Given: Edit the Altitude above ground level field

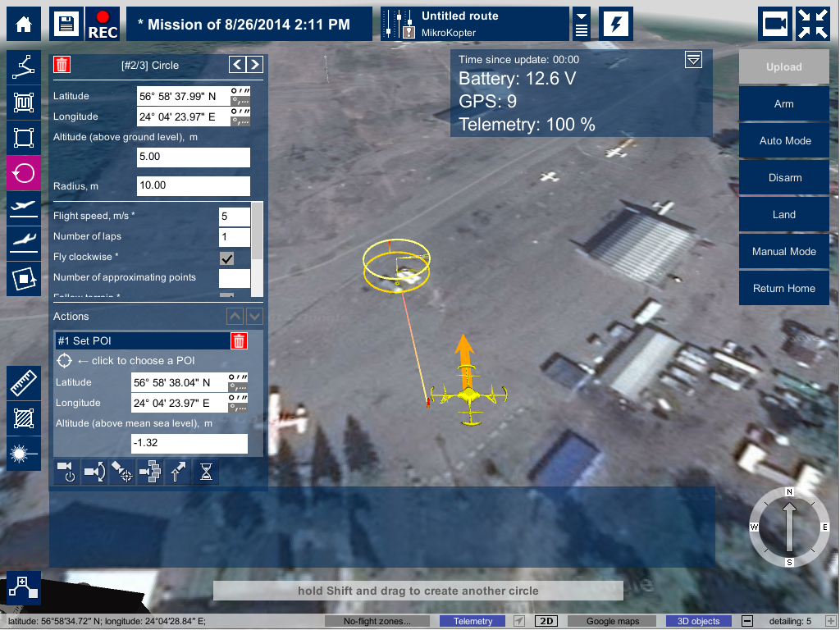Looking at the screenshot, I should pyautogui.click(x=194, y=157).
